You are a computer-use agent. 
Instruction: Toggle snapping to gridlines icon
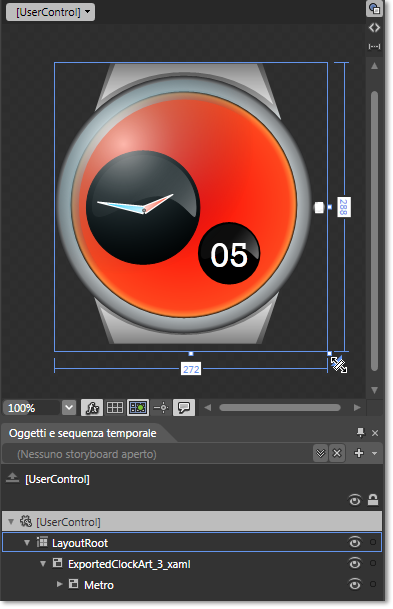pos(138,408)
